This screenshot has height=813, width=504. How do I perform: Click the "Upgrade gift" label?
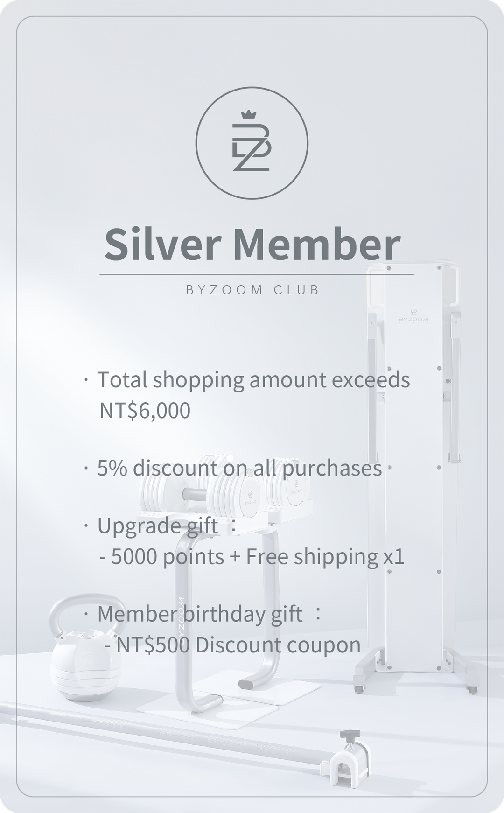point(158,526)
